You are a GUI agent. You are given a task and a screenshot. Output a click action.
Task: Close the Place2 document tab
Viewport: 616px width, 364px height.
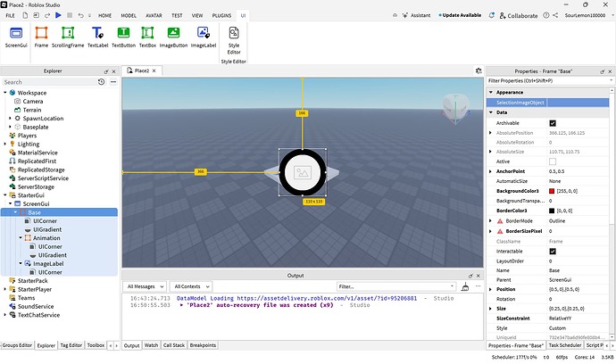[x=154, y=70]
